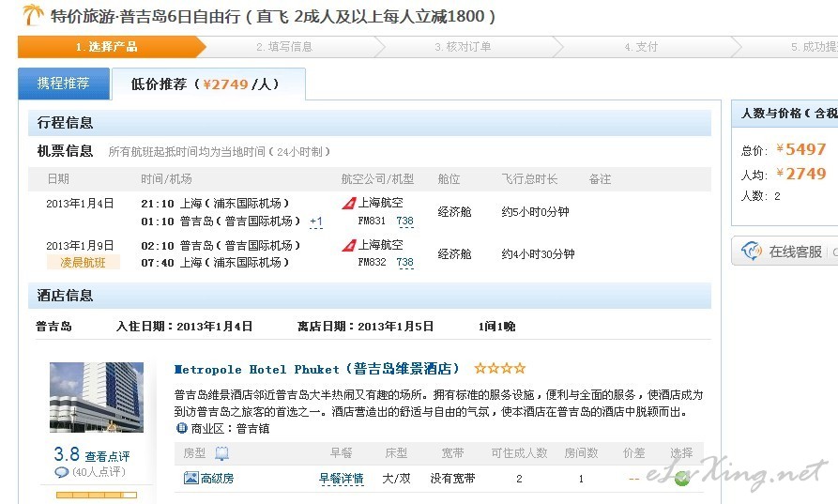
Task: Click 没有宽带 broadband cell
Action: point(452,479)
